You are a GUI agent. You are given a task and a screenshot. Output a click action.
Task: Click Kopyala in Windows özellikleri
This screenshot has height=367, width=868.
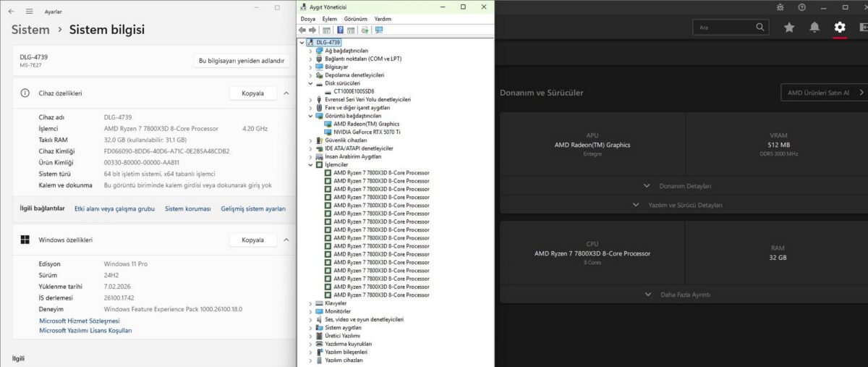[x=252, y=240]
